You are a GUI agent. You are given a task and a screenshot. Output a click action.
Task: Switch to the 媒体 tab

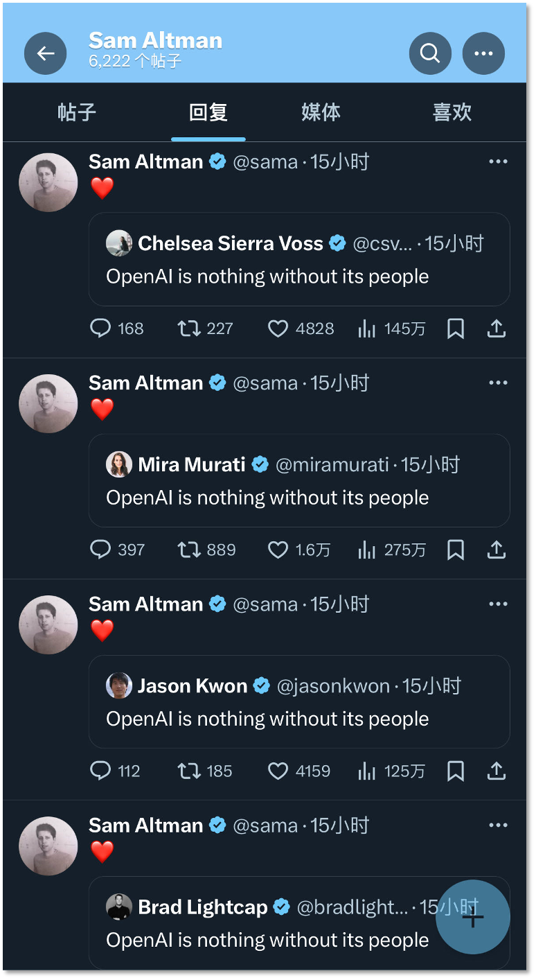click(321, 112)
